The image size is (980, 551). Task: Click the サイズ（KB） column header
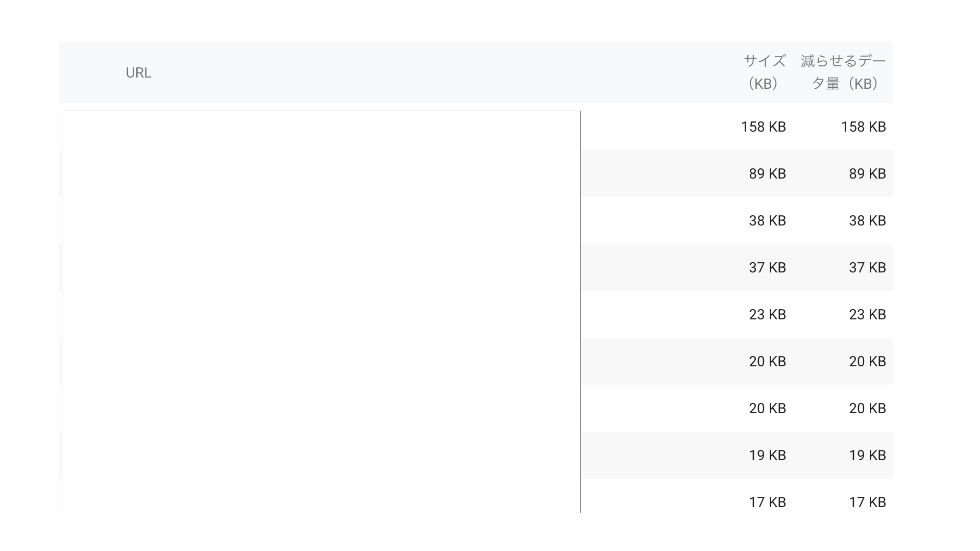(764, 72)
